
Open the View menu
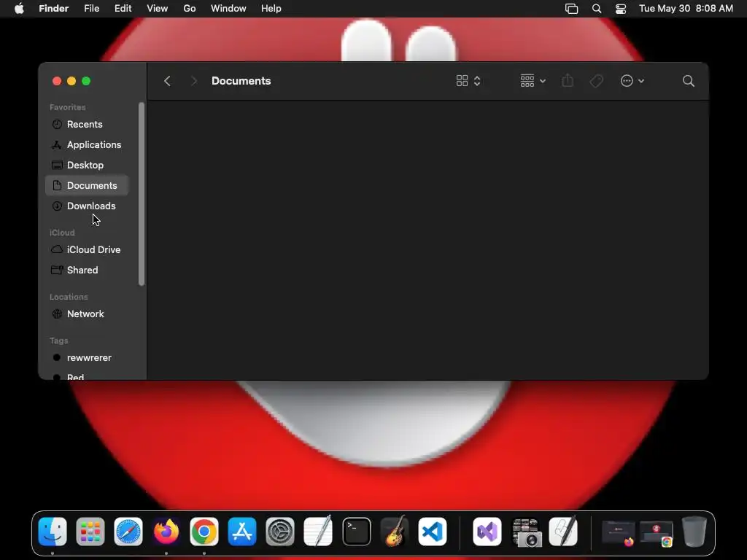tap(158, 9)
